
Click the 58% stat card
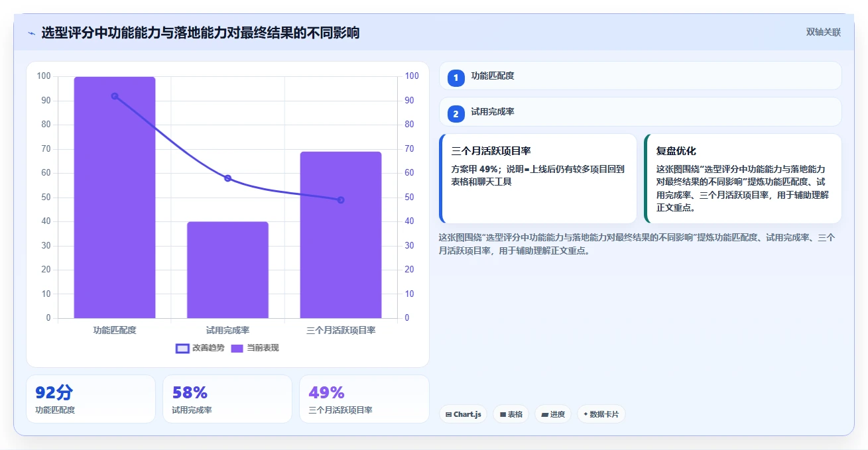pyautogui.click(x=227, y=399)
